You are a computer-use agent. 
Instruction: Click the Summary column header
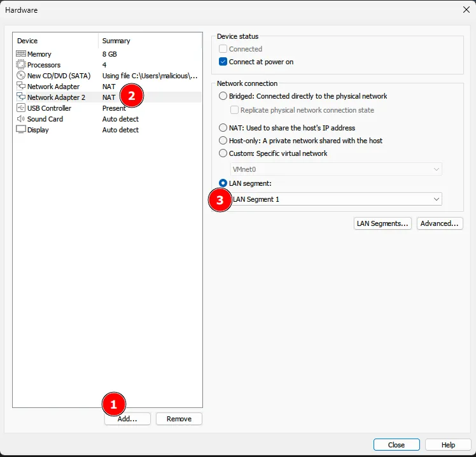[116, 41]
